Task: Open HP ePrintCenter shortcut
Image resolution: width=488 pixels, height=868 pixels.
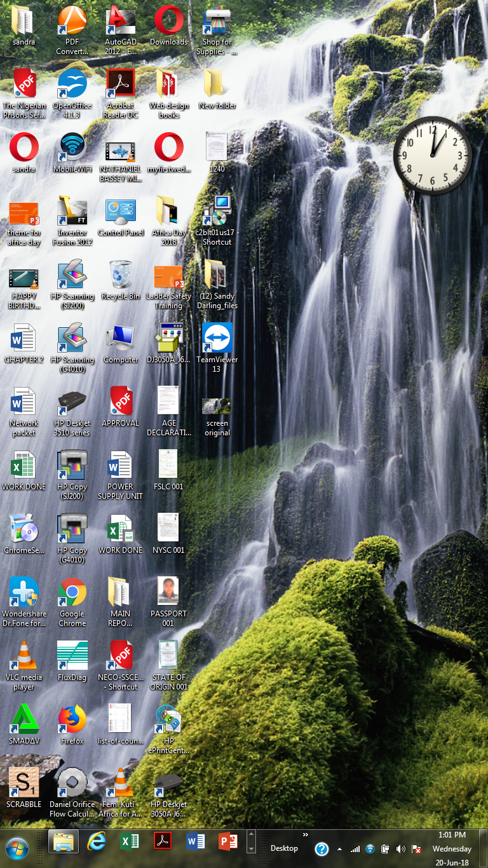Action: coord(168,719)
